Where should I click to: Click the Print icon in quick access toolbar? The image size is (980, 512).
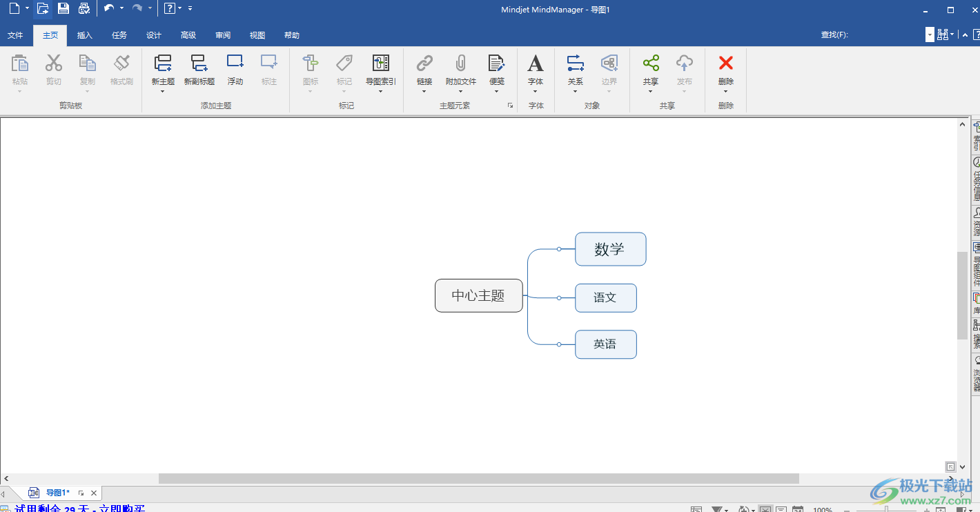[84, 9]
